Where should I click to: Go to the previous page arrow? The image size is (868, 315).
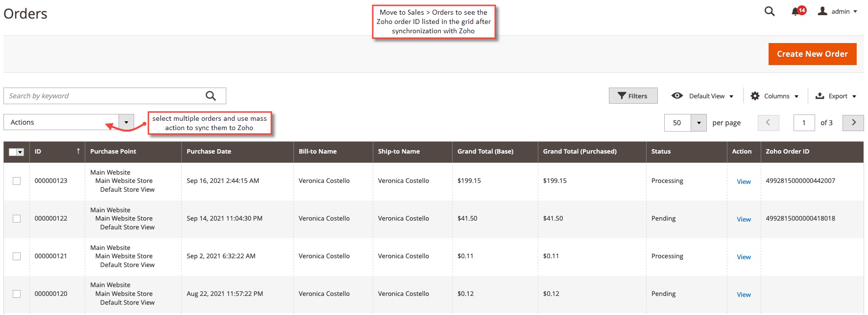(x=768, y=123)
